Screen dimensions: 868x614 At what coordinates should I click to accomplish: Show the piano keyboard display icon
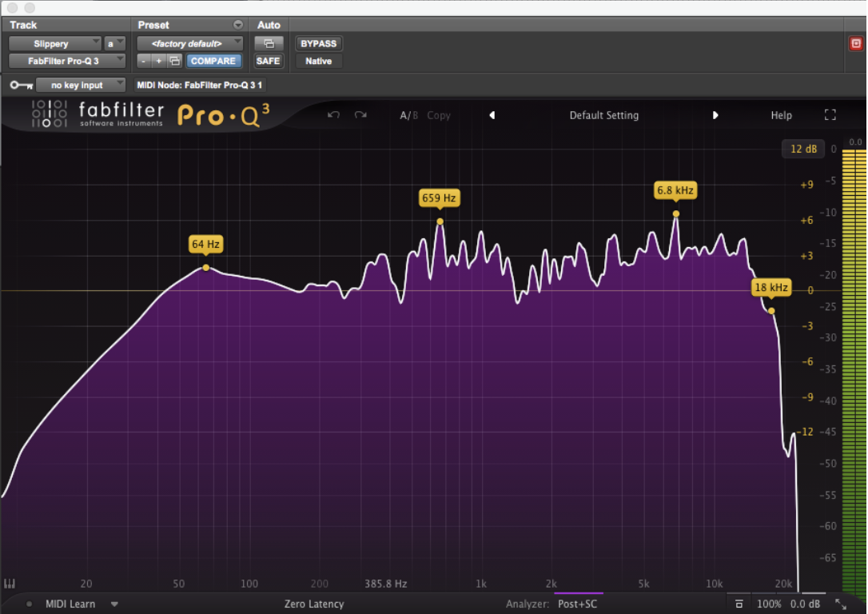click(10, 584)
